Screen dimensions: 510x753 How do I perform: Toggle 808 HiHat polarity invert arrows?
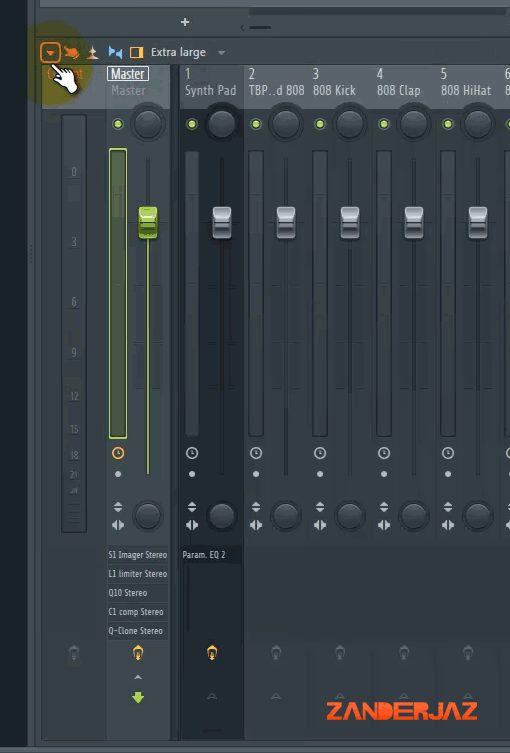pos(448,507)
